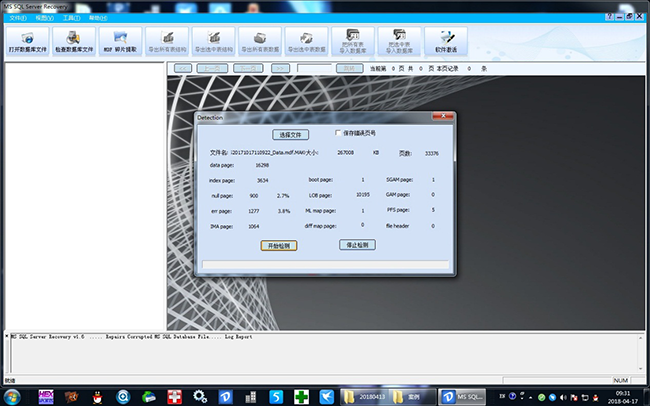
Task: Toggle the 保存错误页号 checkbox
Action: (338, 133)
